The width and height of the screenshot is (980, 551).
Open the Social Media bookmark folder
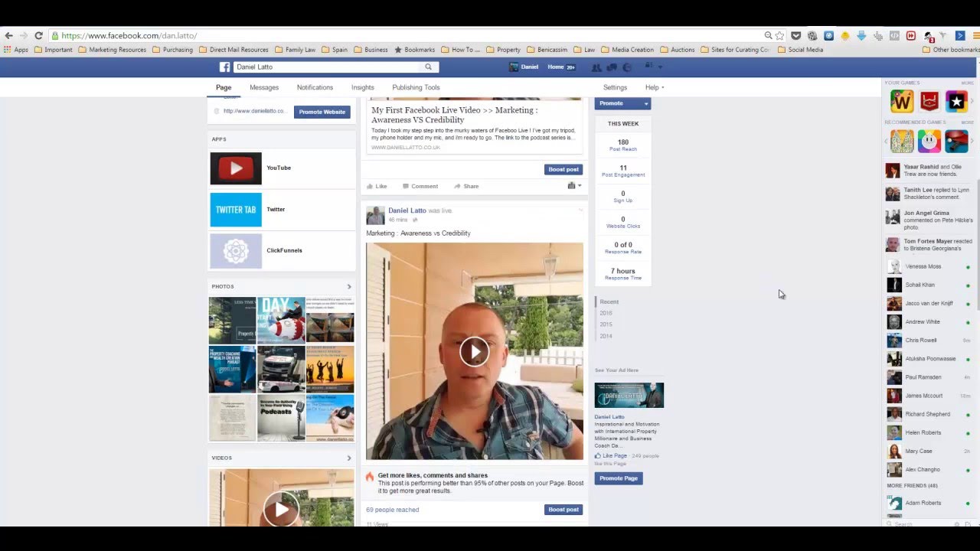pos(801,50)
